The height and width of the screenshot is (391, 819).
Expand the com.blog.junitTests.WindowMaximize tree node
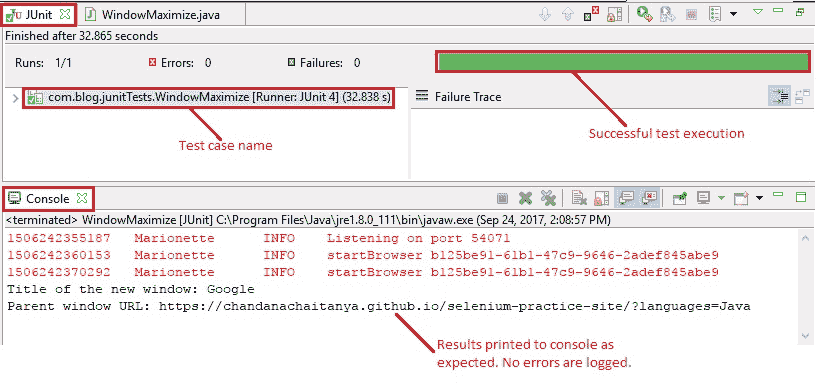tap(15, 98)
